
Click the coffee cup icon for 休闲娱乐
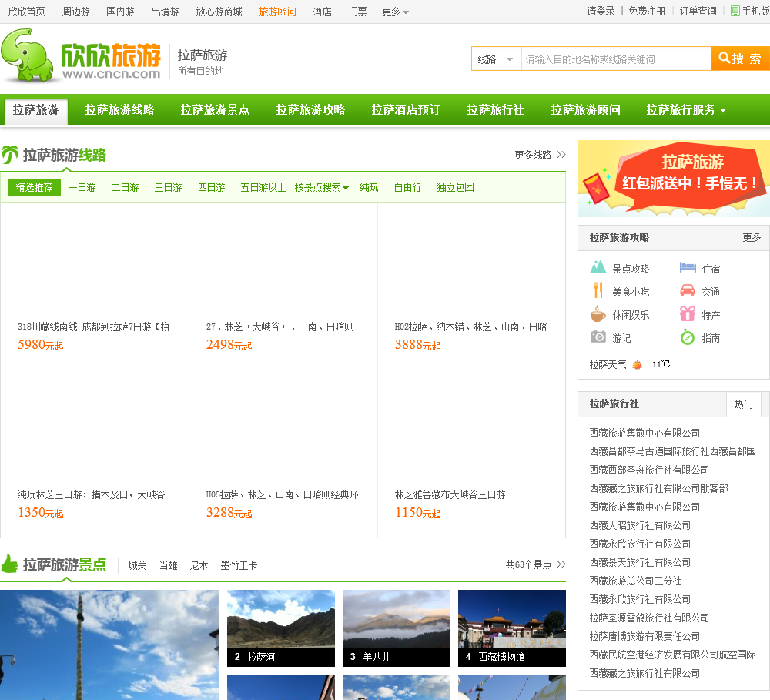(x=598, y=313)
